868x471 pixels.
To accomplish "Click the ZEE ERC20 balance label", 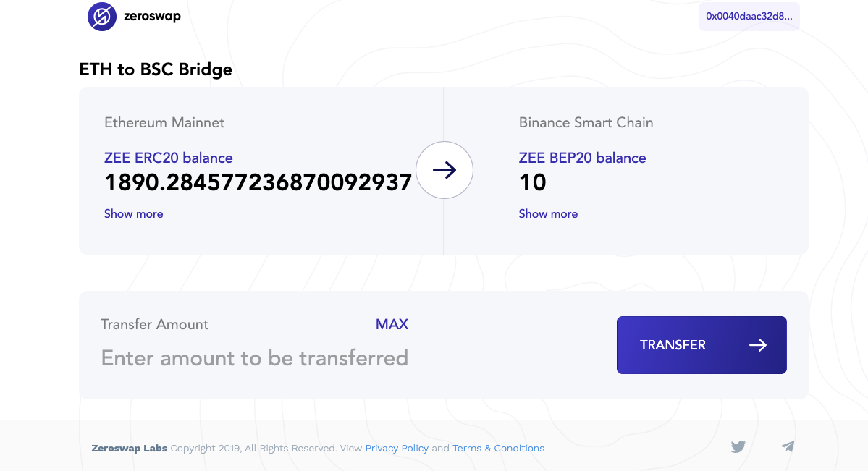I will 168,158.
